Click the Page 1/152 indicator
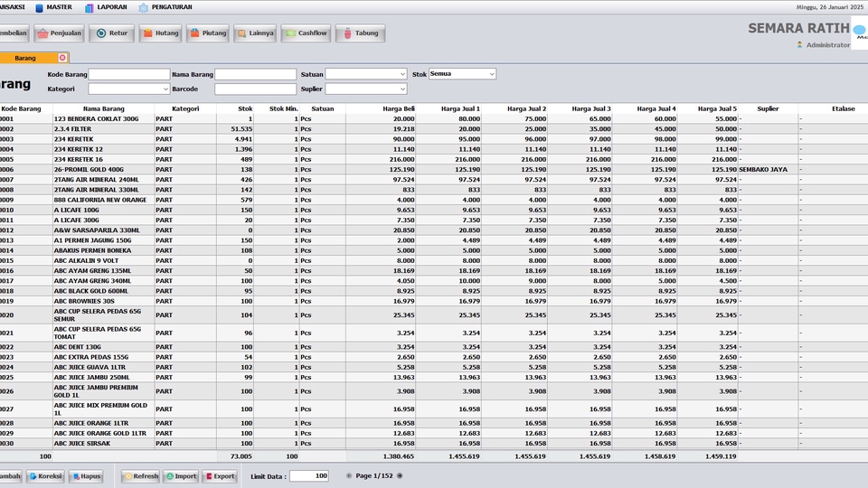 (374, 476)
